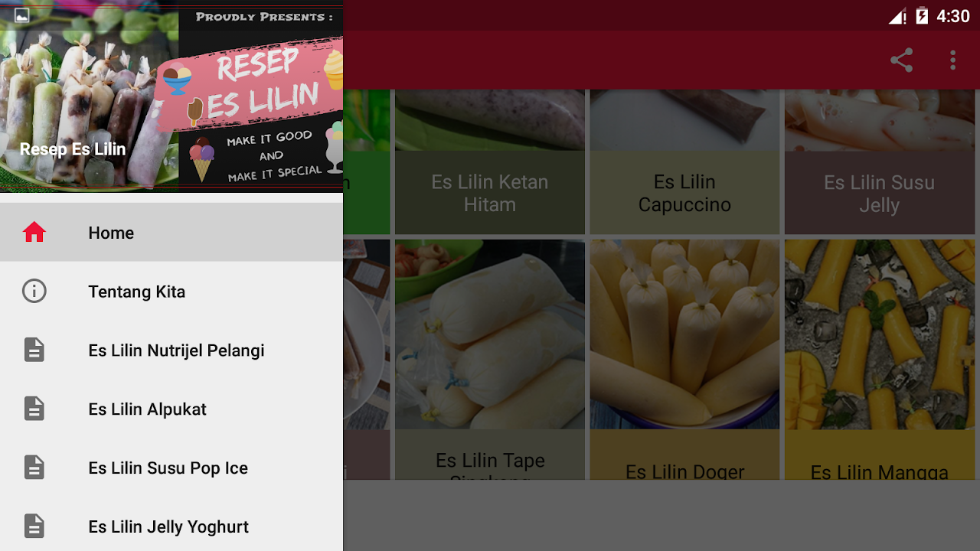Image resolution: width=980 pixels, height=551 pixels.
Task: Click the Resep Es Lilin drawer header banner
Action: click(x=171, y=96)
